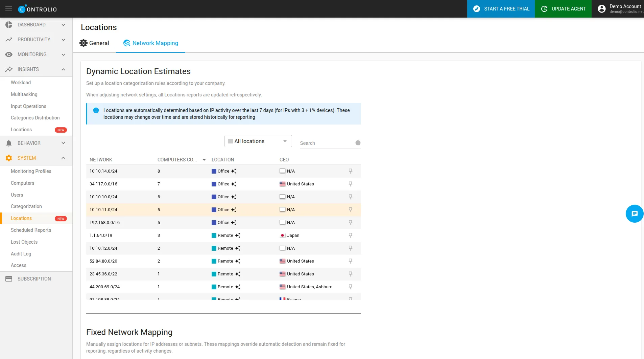644x359 pixels.
Task: Pin the 192.168.0.0/16 network row
Action: point(351,223)
